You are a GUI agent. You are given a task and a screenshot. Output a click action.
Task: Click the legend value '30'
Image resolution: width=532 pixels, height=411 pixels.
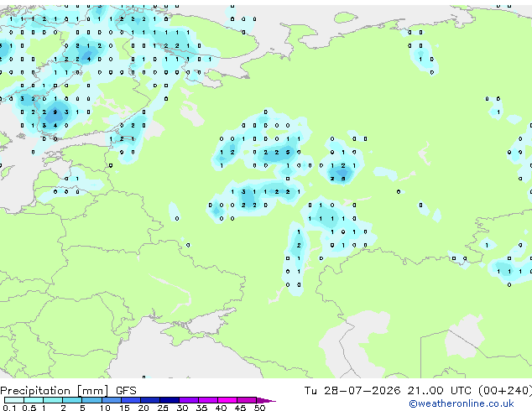(x=182, y=408)
